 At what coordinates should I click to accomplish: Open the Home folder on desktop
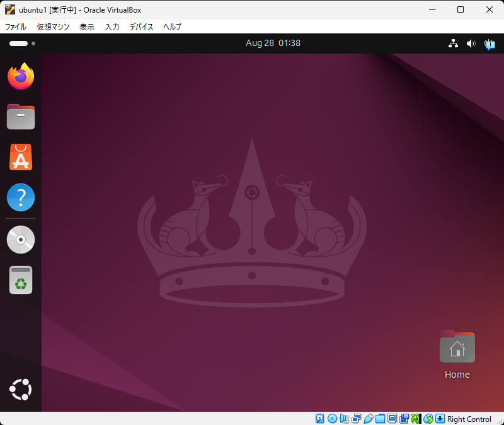[x=457, y=354]
